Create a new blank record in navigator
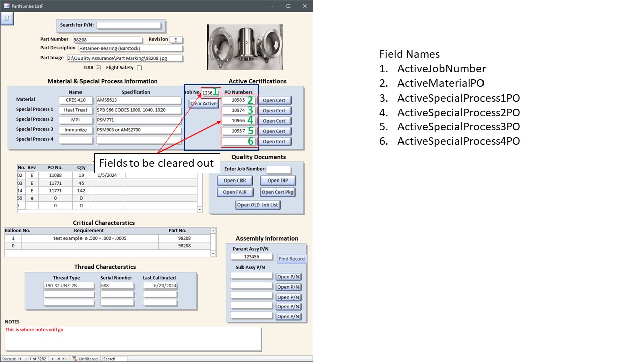The width and height of the screenshot is (644, 362). [x=65, y=359]
